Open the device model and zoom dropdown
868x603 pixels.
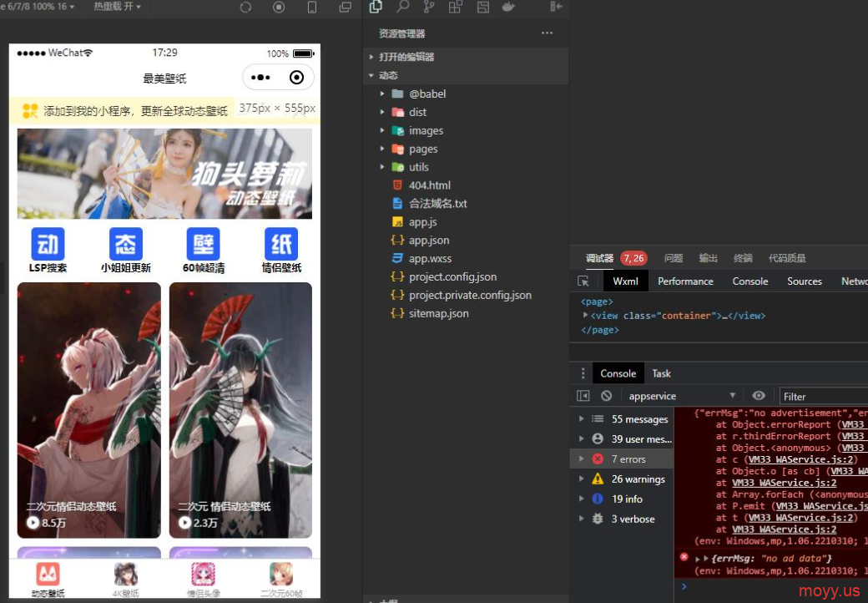(38, 7)
